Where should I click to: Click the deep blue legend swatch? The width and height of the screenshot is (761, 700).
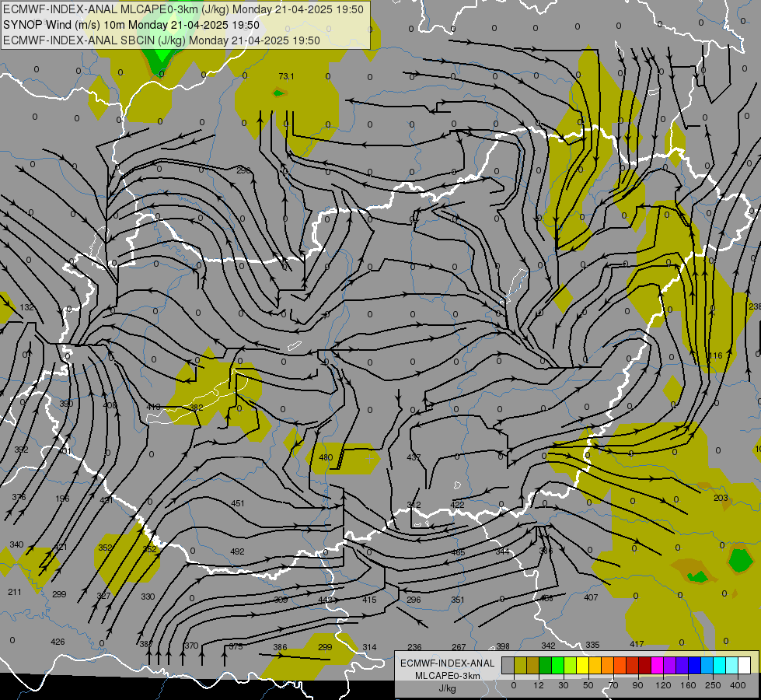(x=694, y=666)
